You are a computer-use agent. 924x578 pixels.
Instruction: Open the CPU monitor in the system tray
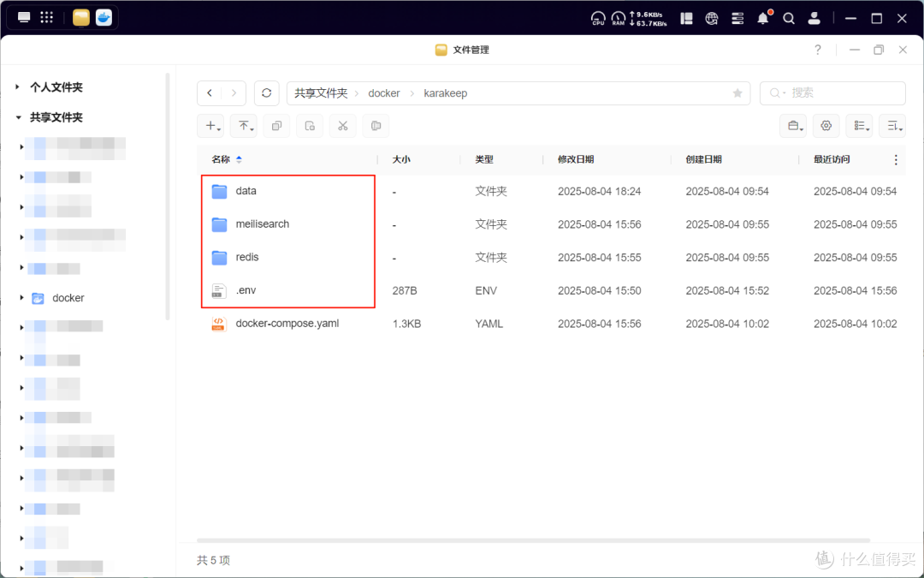tap(598, 18)
